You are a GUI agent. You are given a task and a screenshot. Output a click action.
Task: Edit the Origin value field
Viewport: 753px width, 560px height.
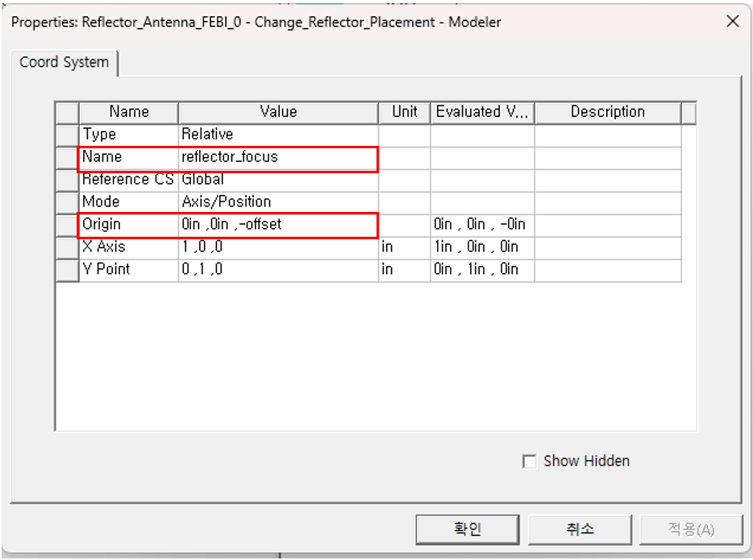coord(277,225)
